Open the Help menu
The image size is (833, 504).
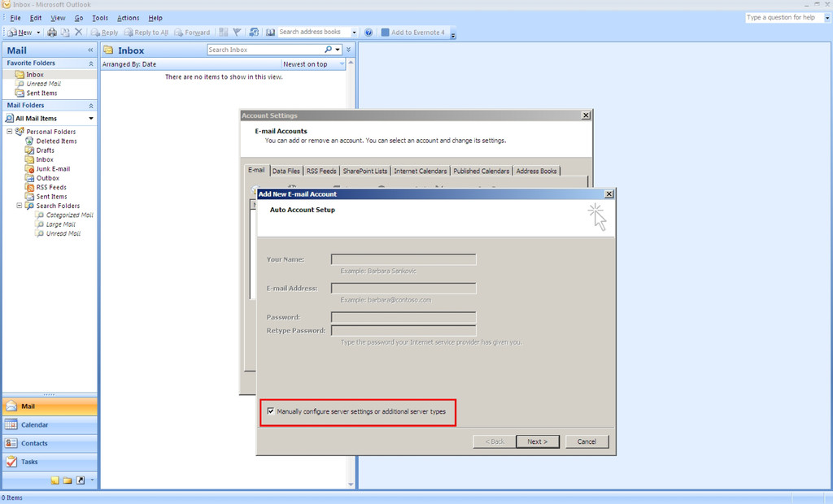pyautogui.click(x=155, y=18)
